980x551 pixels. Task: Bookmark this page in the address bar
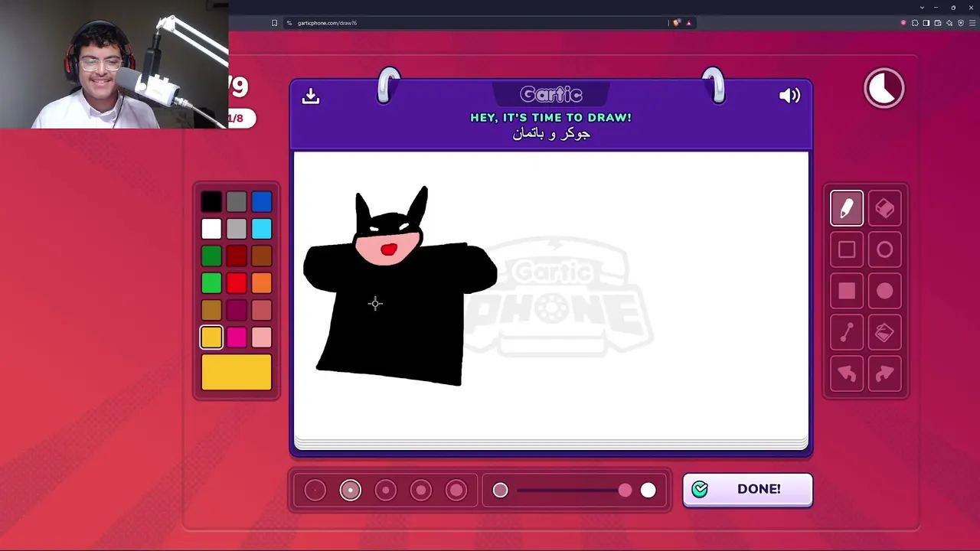coord(274,23)
